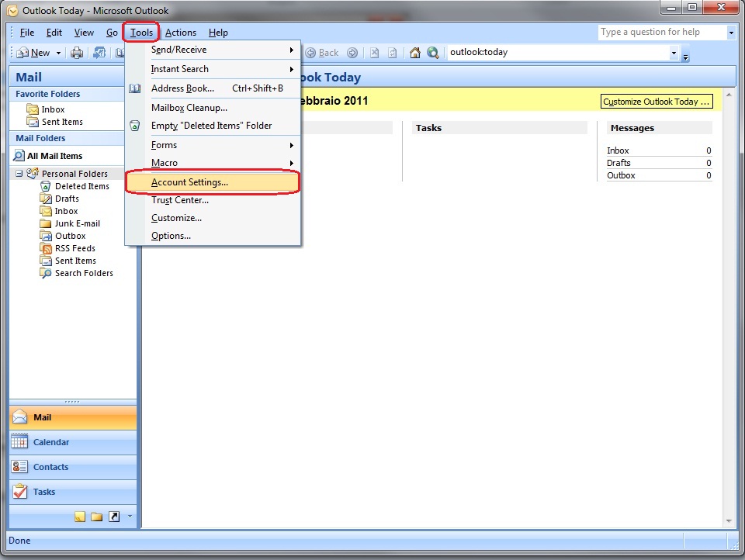Select Sent Items under Personal Folders
745x560 pixels.
[75, 261]
